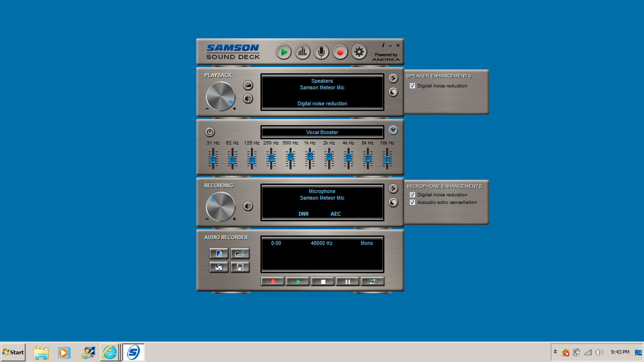Mute the playback speaker output
Screen dimensions: 644x362
[x=248, y=99]
